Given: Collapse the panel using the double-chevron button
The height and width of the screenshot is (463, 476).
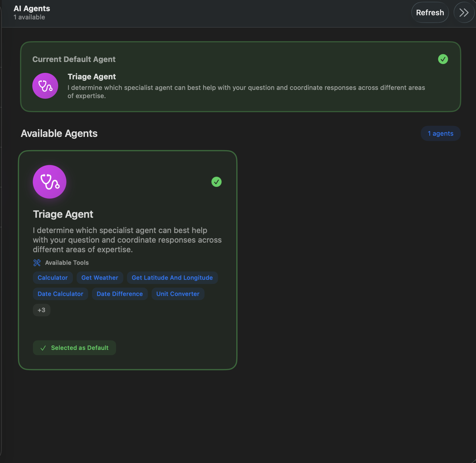Looking at the screenshot, I should coord(464,12).
